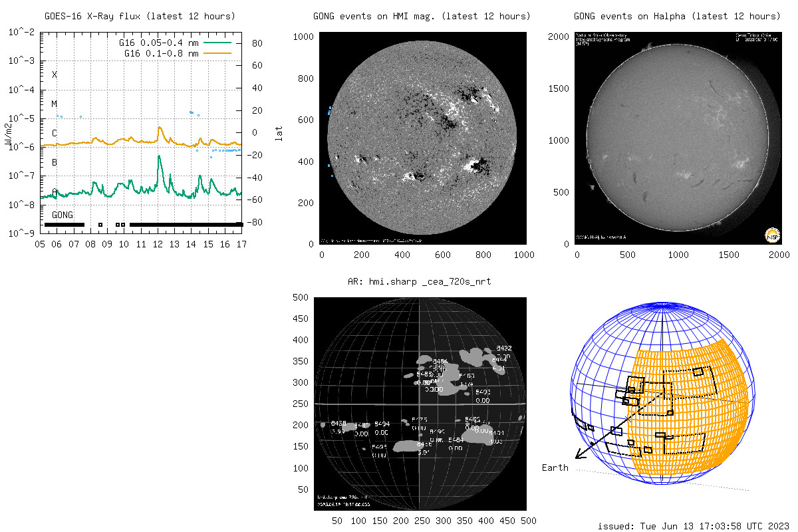Click hour tick 12 on flux time axis
798x532 pixels.
click(x=158, y=245)
